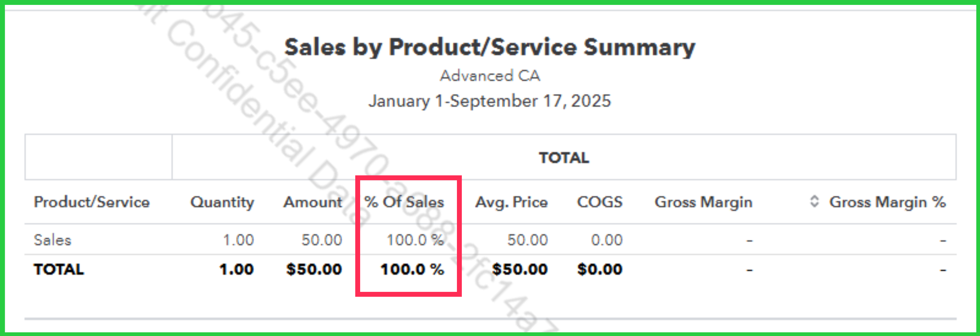
Task: Click the total COGS $0.00 value
Action: click(x=600, y=269)
